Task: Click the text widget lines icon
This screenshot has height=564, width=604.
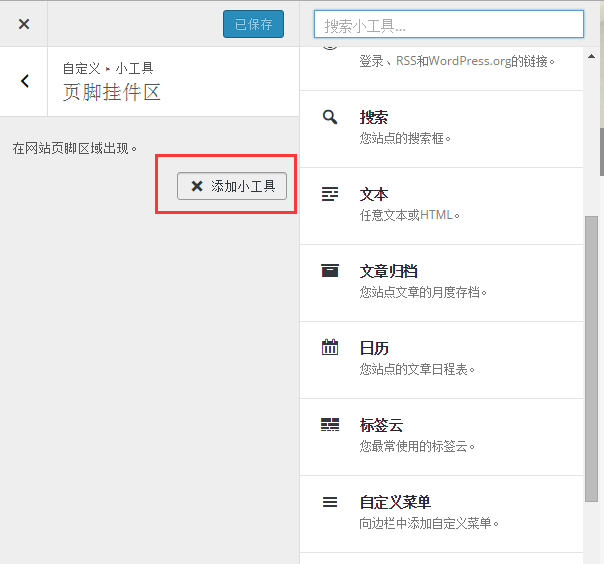Action: click(x=330, y=195)
